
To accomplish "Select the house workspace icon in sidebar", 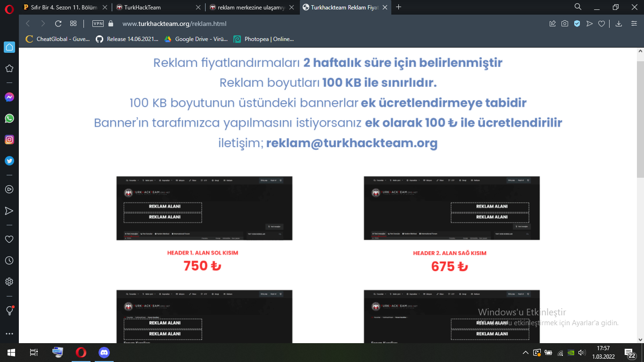I will pos(9,47).
